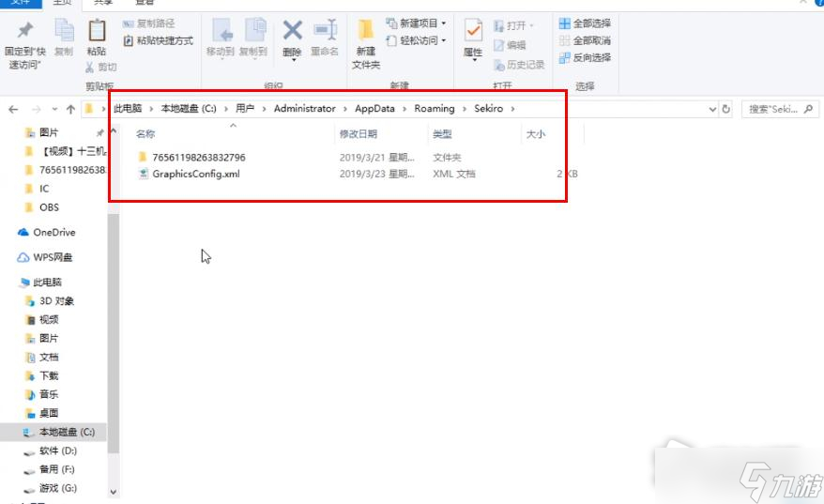Click the Properties (属性) checkmark icon
The height and width of the screenshot is (504, 824).
473,30
